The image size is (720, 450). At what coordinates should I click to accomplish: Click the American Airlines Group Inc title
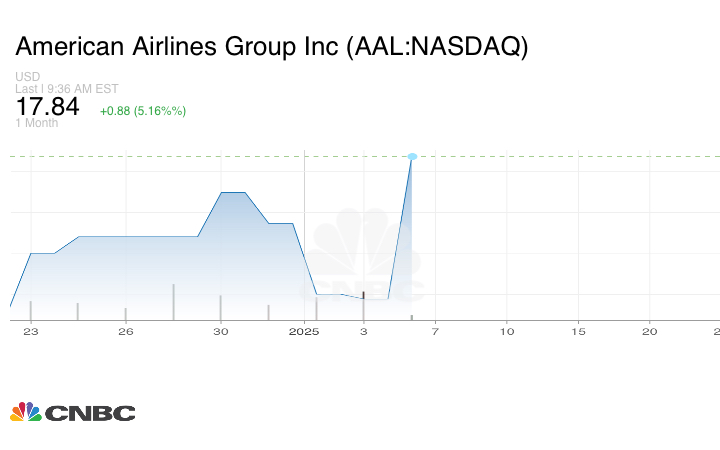pyautogui.click(x=272, y=47)
